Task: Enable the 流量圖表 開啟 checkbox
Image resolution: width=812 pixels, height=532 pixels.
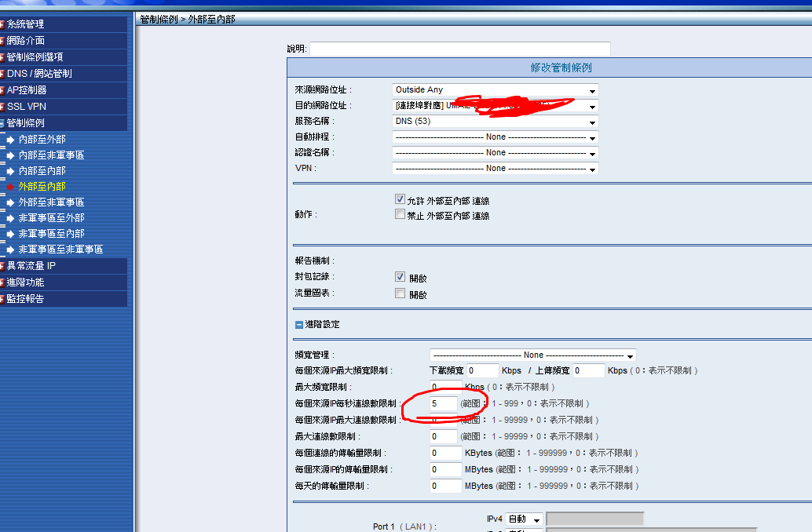Action: click(400, 293)
